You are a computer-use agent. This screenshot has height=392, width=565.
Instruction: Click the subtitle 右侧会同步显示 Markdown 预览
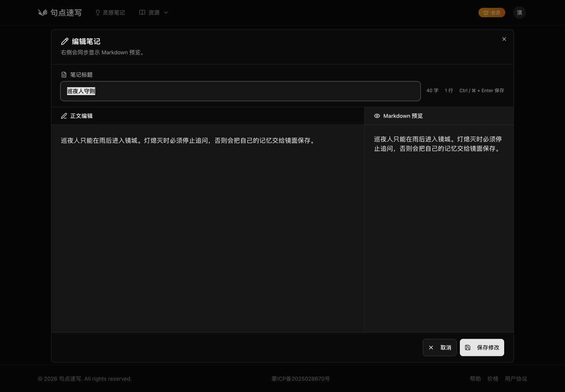103,52
